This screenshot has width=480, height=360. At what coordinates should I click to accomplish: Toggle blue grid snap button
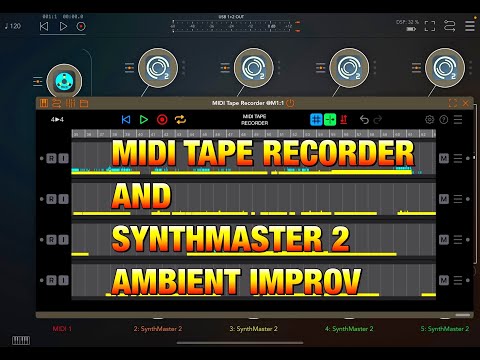pyautogui.click(x=316, y=120)
